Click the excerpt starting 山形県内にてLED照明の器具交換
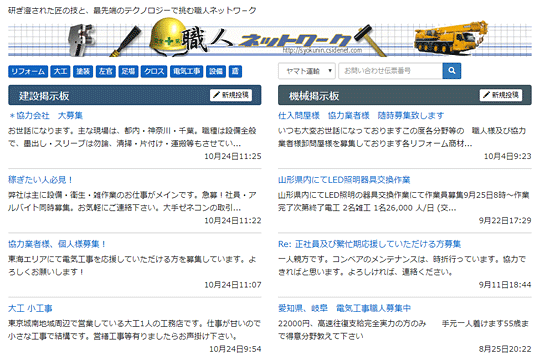The height and width of the screenshot is (360, 540). (x=404, y=202)
